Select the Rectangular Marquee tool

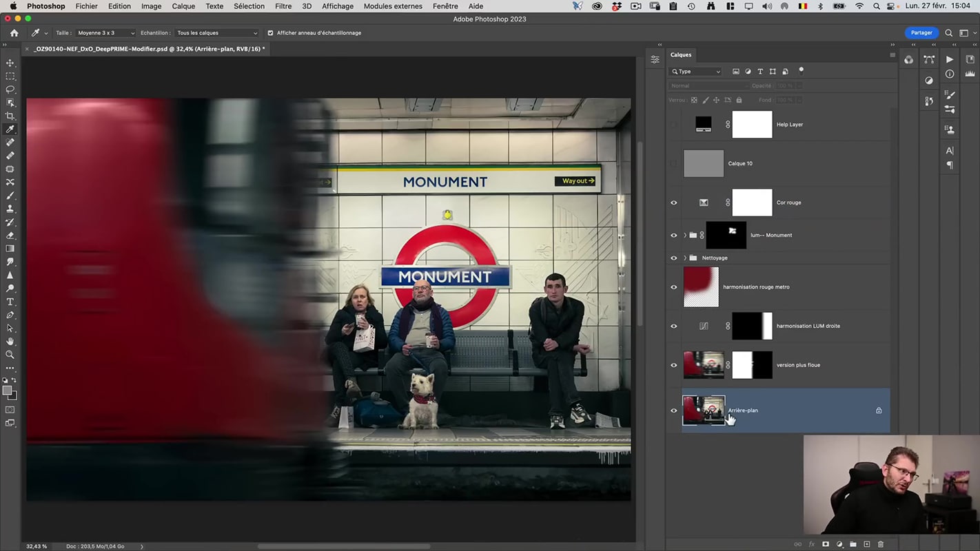point(10,76)
